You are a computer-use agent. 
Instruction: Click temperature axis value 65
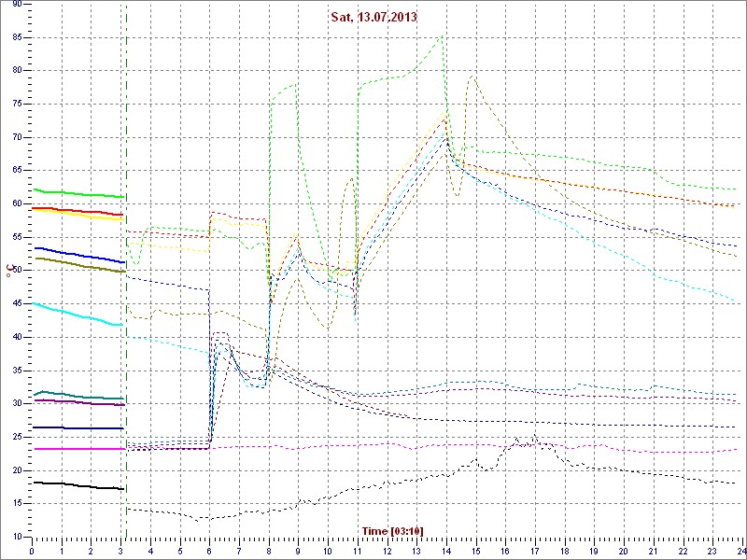coord(17,171)
